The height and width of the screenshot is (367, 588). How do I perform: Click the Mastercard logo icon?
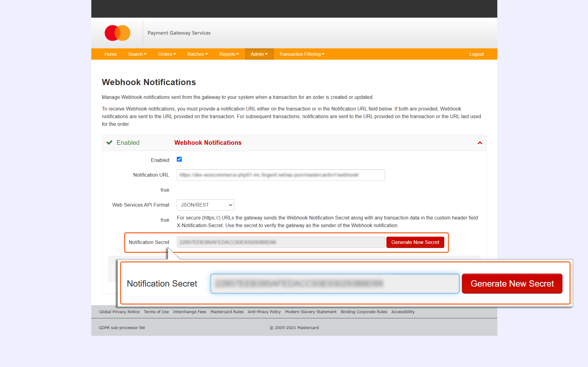click(117, 33)
